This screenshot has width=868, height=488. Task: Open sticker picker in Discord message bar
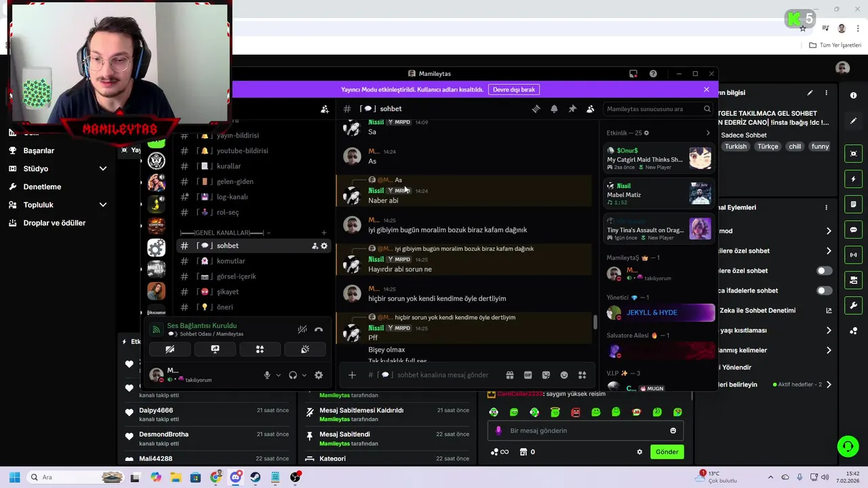546,375
